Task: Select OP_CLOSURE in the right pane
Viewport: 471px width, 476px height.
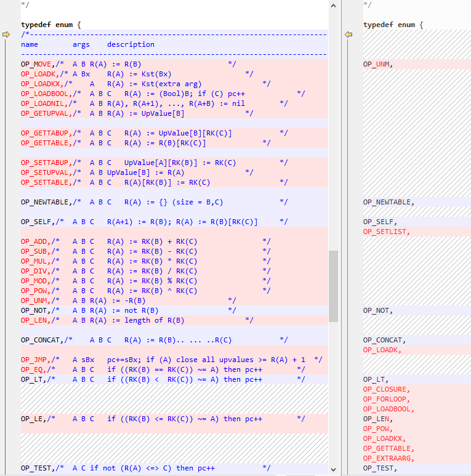Action: (x=386, y=389)
